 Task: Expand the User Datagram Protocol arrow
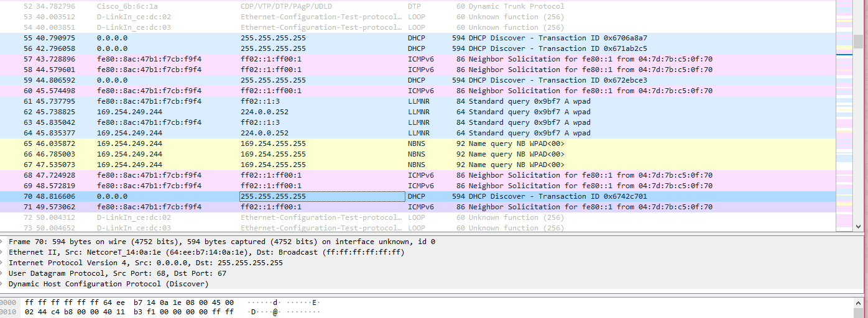(2, 273)
